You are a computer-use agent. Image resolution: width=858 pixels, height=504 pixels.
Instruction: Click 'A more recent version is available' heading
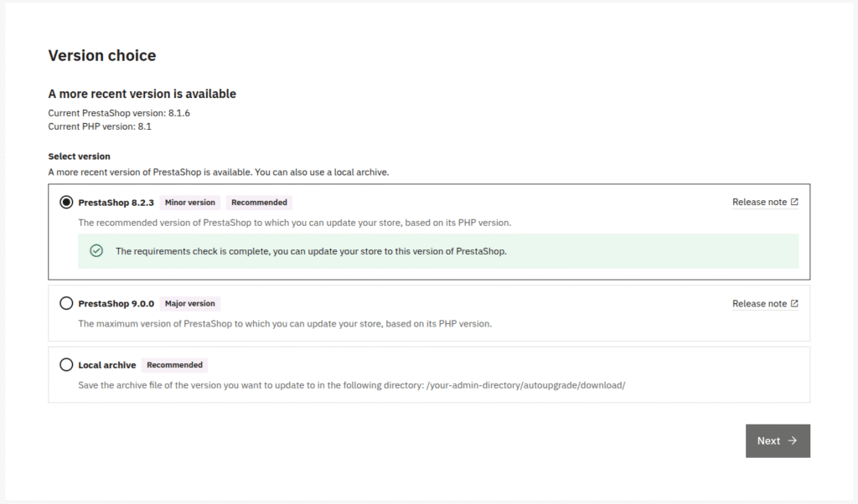click(x=142, y=94)
